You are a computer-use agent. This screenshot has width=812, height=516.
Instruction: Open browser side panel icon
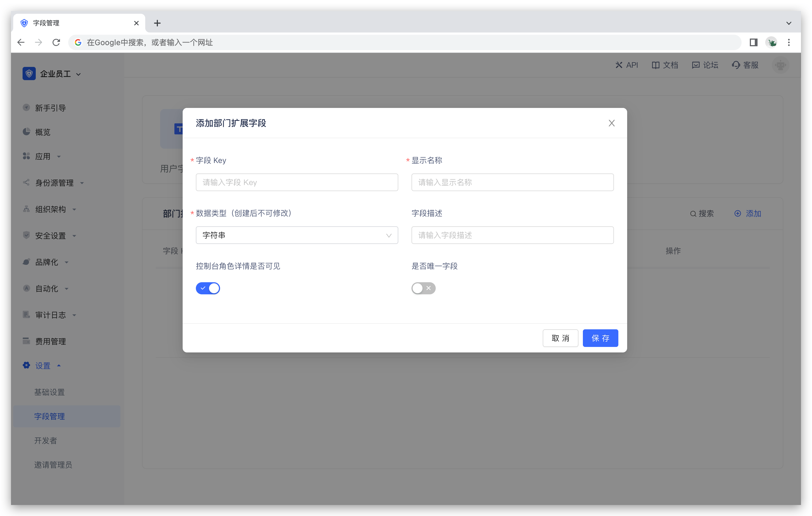click(753, 42)
